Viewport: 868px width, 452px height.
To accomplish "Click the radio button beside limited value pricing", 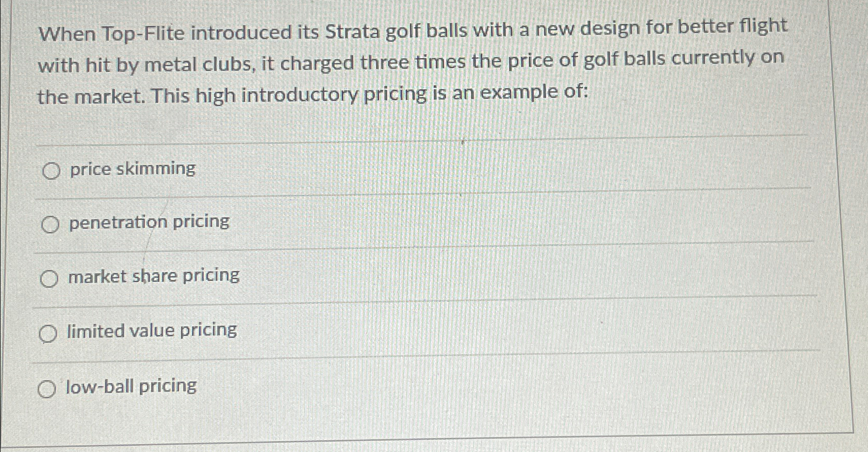I will [48, 333].
